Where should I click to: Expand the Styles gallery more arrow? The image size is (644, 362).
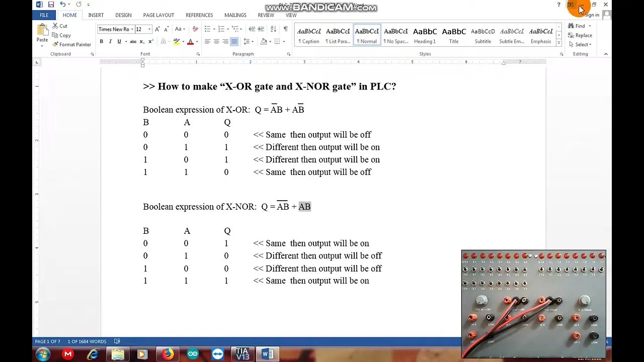tap(558, 44)
